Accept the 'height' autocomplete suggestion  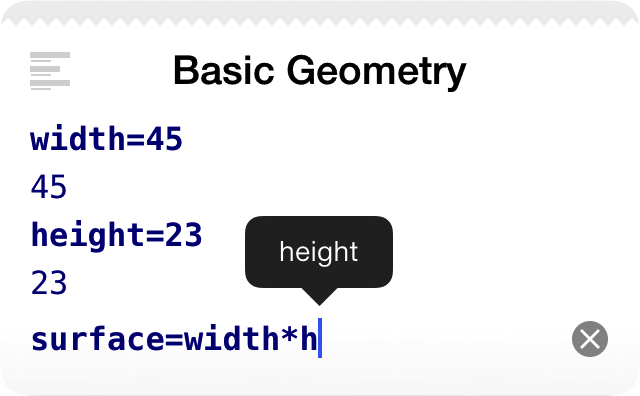[x=319, y=252]
